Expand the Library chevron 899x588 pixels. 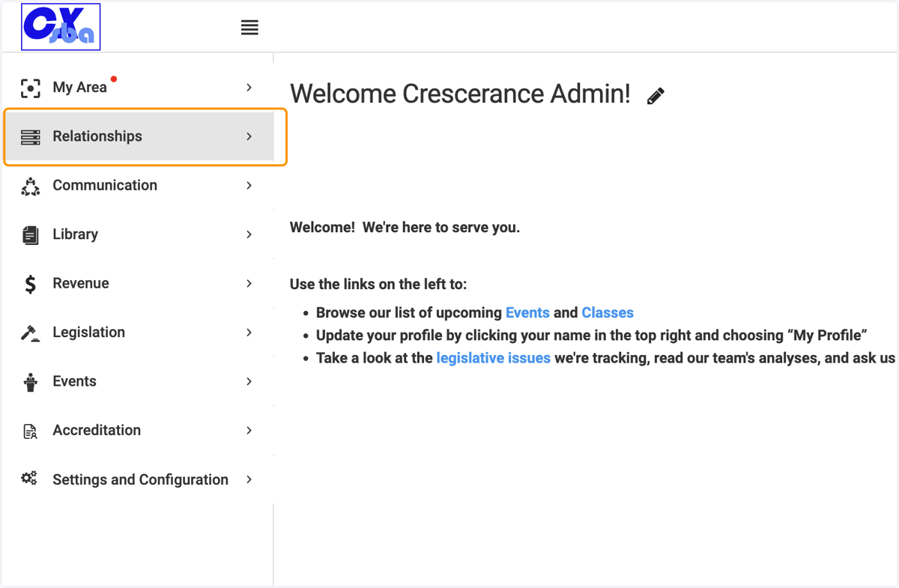pos(249,234)
